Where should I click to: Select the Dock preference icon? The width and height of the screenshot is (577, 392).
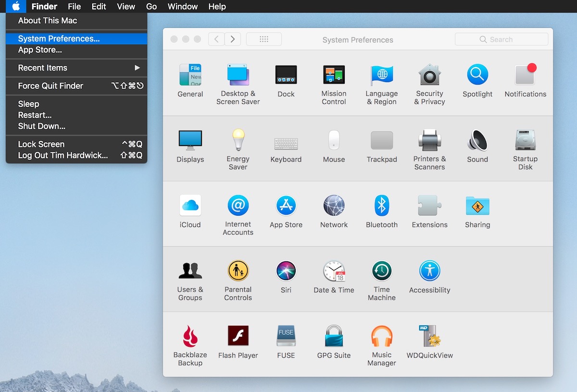[x=286, y=76]
